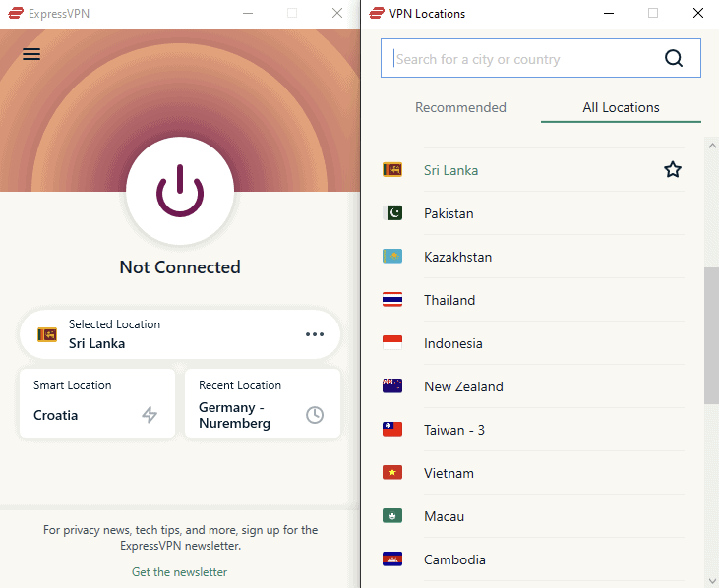This screenshot has height=588, width=719.
Task: Click the Vietnam flag icon
Action: pos(392,473)
